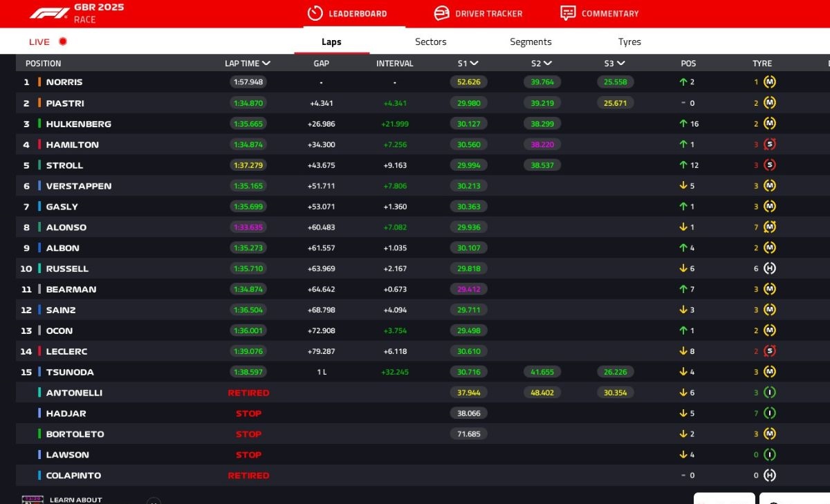Click the Commentary speech bubble icon
The width and height of the screenshot is (830, 504).
tap(568, 13)
